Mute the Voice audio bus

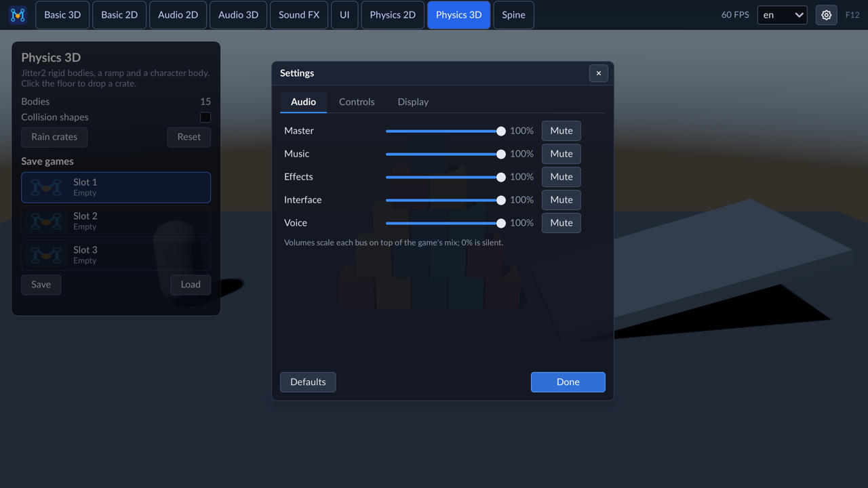(561, 223)
